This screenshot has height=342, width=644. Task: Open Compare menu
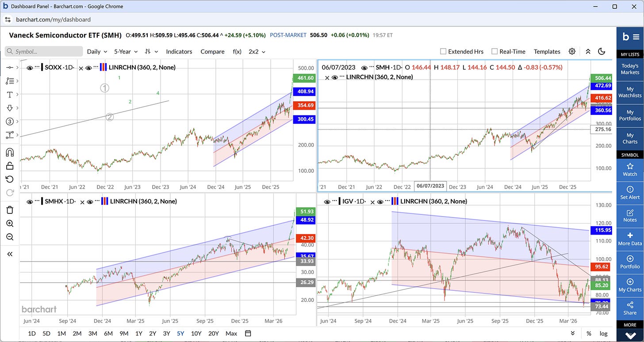[x=212, y=51]
